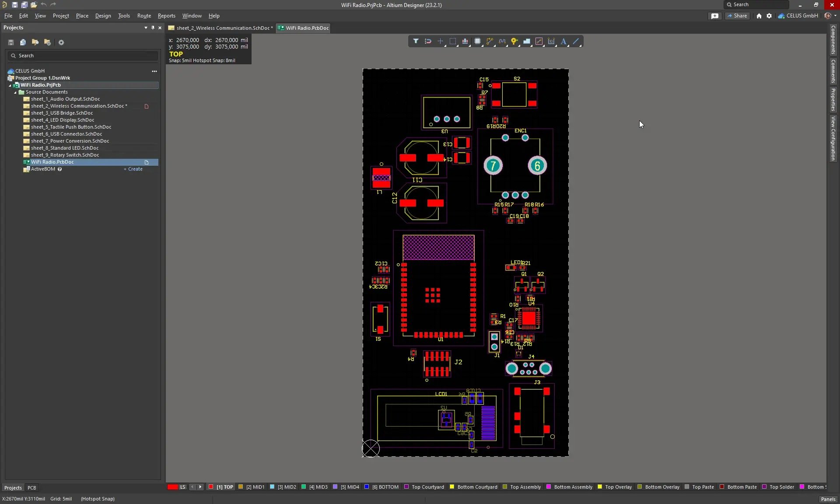The height and width of the screenshot is (504, 840).
Task: Open the setup gear in top bar
Action: point(769,16)
